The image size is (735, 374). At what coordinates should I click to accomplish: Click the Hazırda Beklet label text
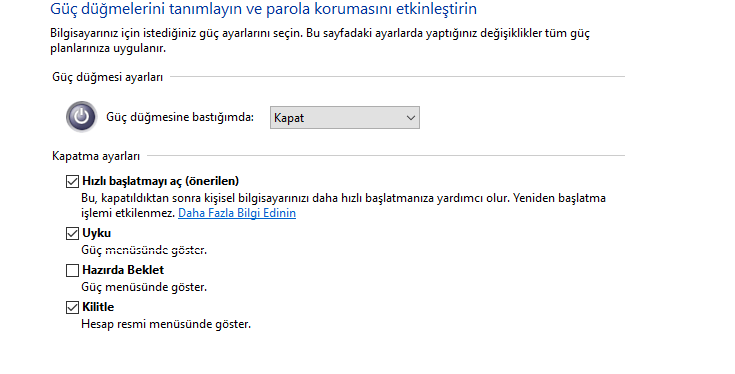pyautogui.click(x=123, y=270)
